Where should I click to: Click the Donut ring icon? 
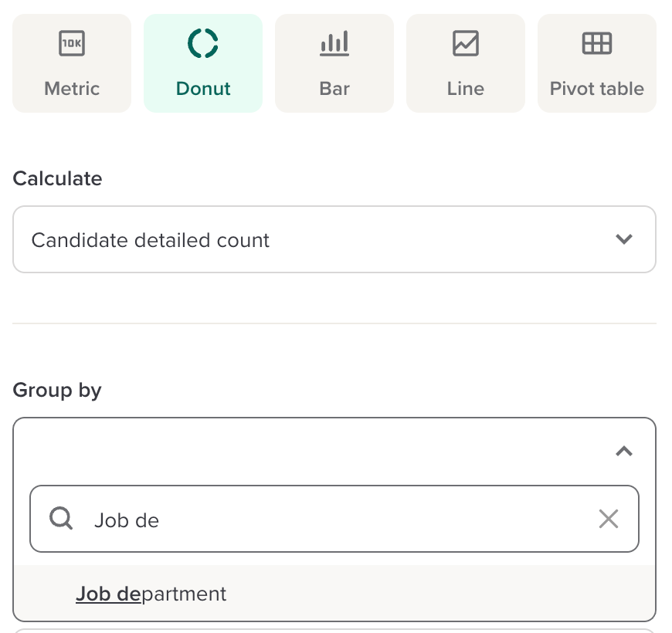pos(203,43)
